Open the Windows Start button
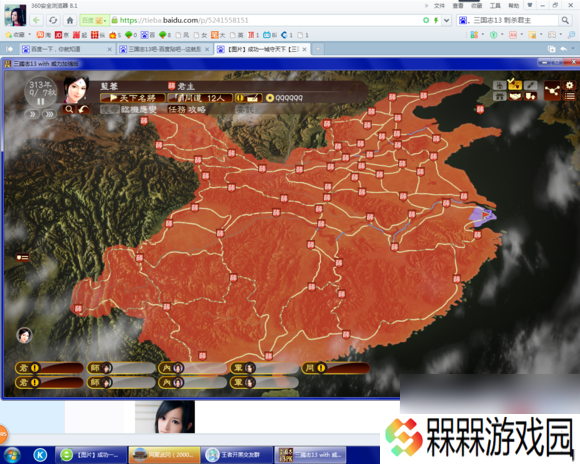The height and width of the screenshot is (464, 580). point(11,455)
